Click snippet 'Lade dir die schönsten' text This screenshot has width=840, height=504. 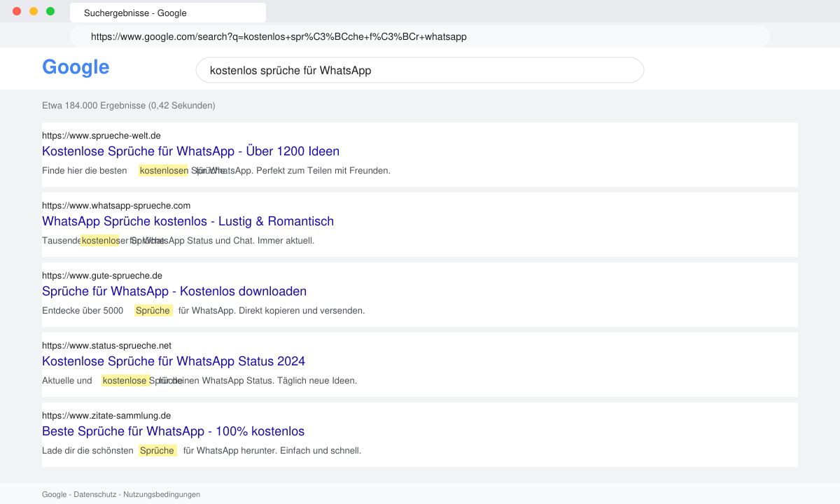[x=87, y=451]
